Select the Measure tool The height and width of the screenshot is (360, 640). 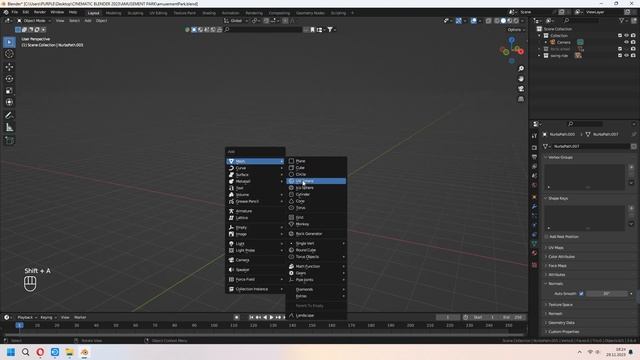click(9, 128)
